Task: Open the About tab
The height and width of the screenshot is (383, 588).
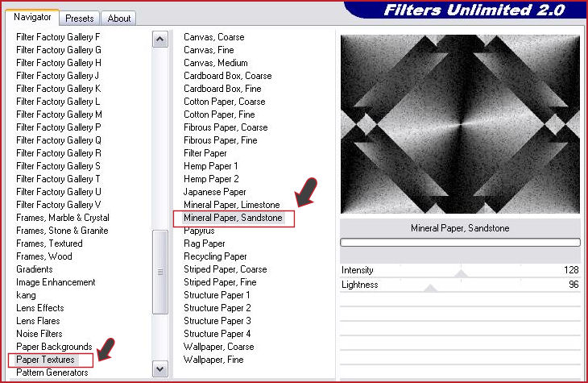Action: click(119, 18)
